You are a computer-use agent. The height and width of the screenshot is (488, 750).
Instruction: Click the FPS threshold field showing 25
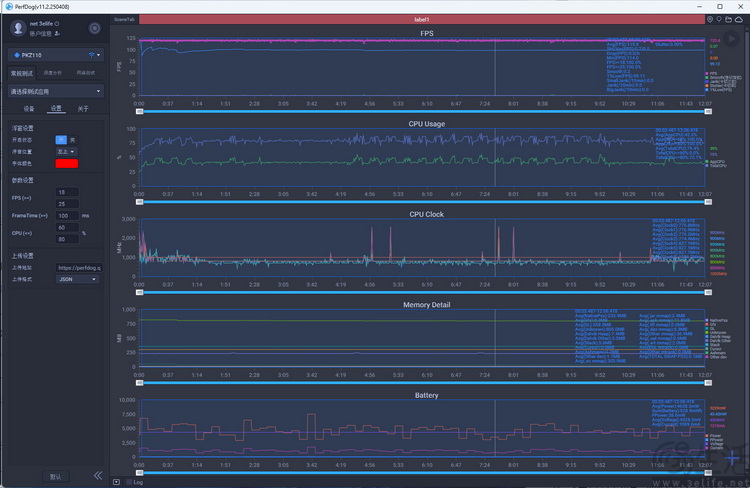coord(67,204)
